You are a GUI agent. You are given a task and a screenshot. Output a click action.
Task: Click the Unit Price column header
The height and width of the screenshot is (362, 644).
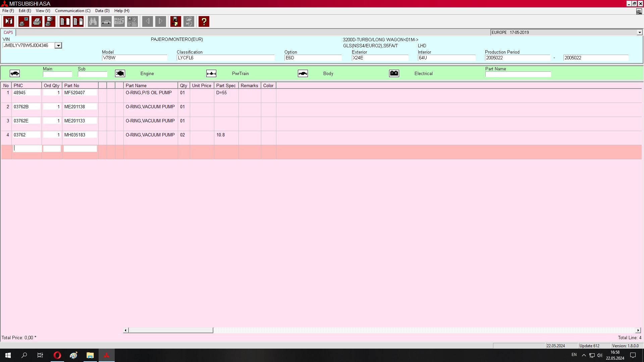point(202,85)
